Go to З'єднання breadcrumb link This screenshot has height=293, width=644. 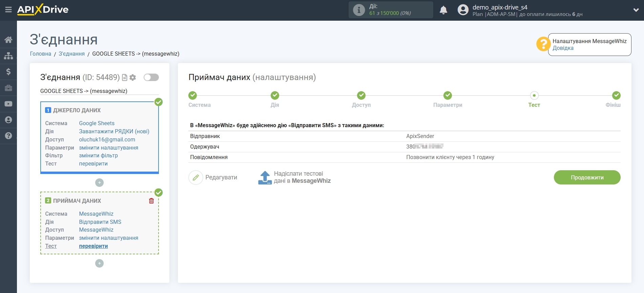point(72,54)
